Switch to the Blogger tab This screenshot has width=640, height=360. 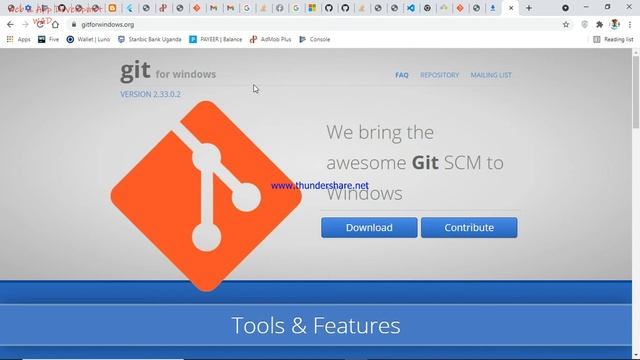[112, 8]
